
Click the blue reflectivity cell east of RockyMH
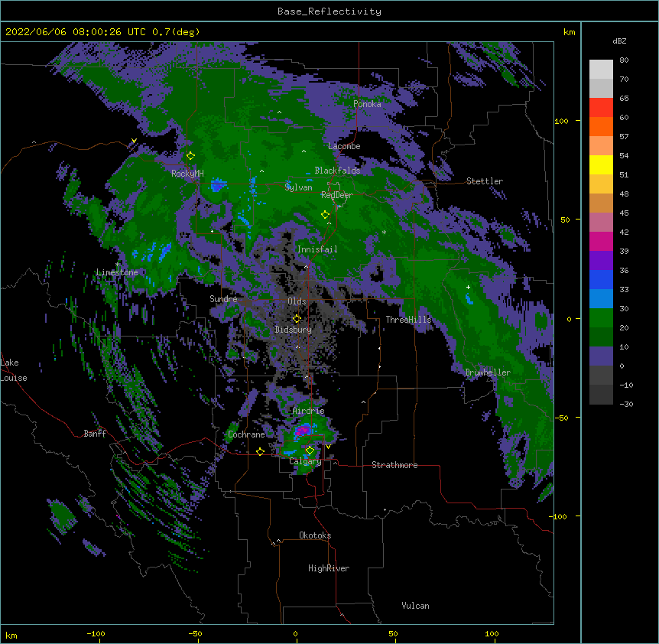tap(218, 184)
